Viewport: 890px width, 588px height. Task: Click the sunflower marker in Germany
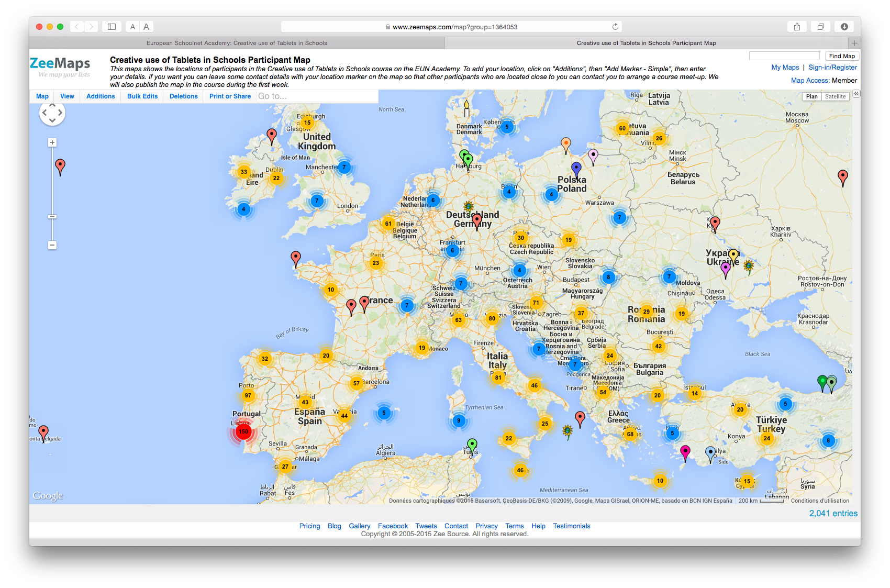468,206
